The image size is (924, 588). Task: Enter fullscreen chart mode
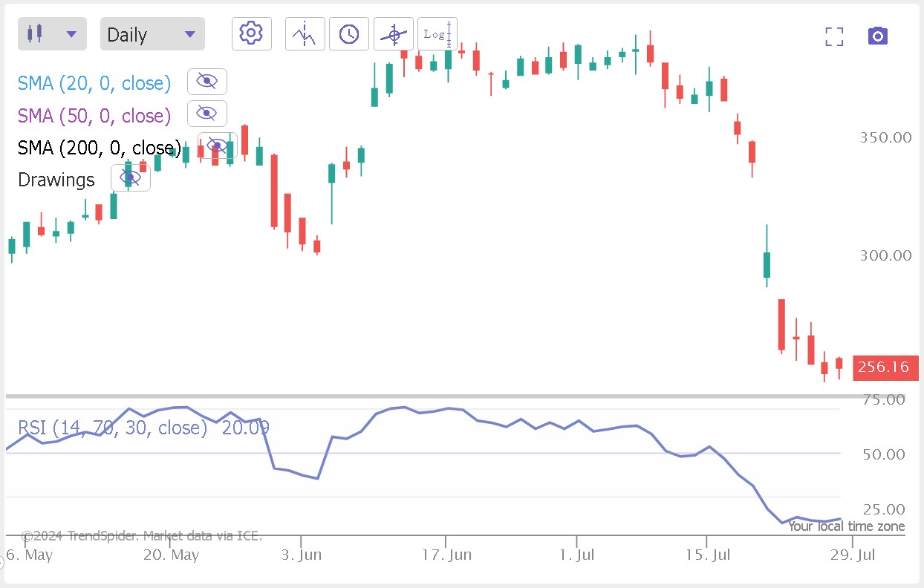[x=834, y=36]
